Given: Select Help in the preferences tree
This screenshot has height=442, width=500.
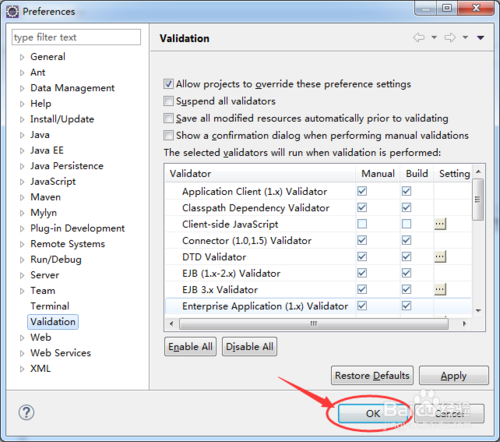Looking at the screenshot, I should click(41, 104).
